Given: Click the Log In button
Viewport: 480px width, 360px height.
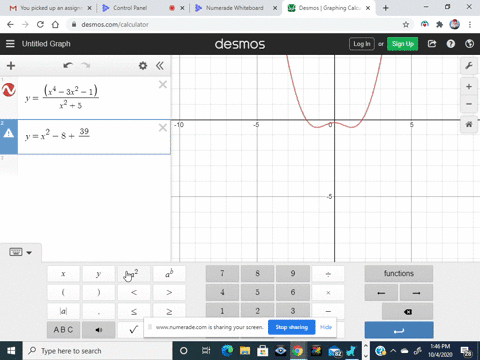Looking at the screenshot, I should (x=362, y=44).
